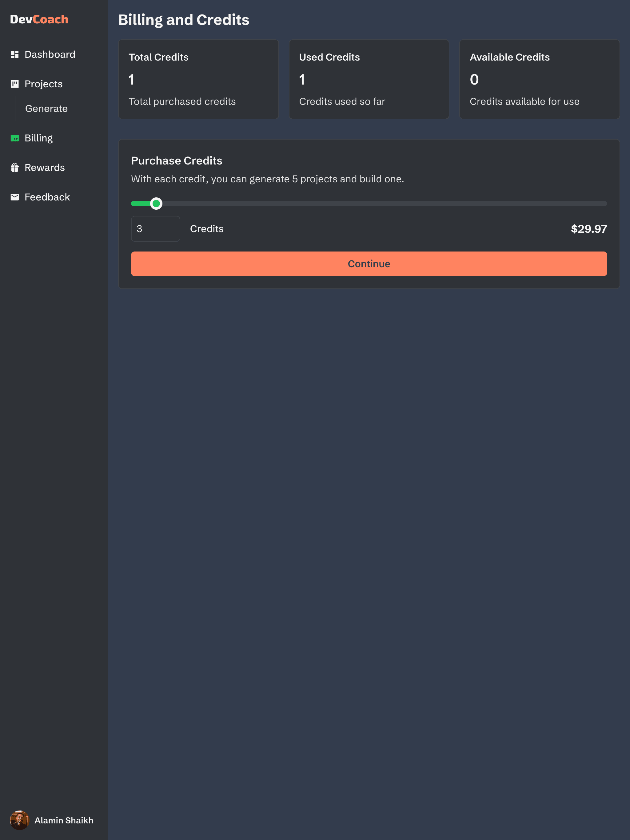Click the Used Credits card

coord(369,79)
